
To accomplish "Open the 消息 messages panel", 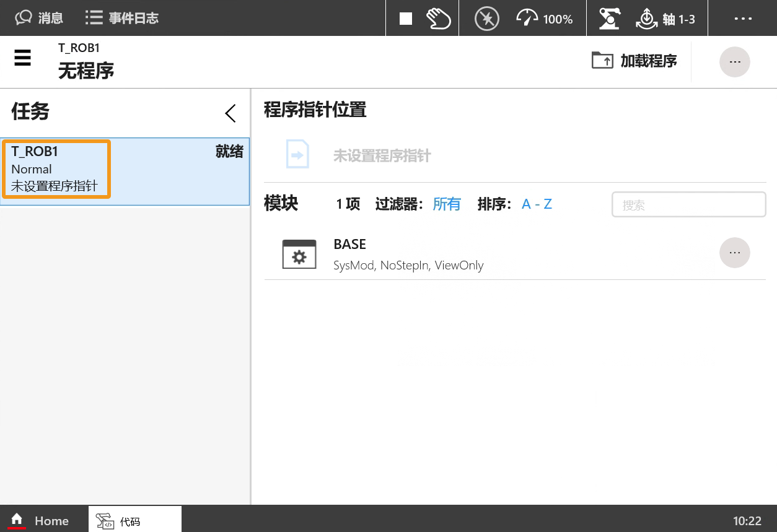I will point(40,18).
